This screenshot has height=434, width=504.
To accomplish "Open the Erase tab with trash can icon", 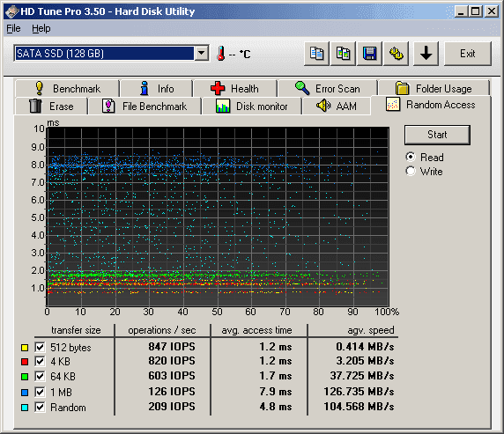I will click(51, 106).
